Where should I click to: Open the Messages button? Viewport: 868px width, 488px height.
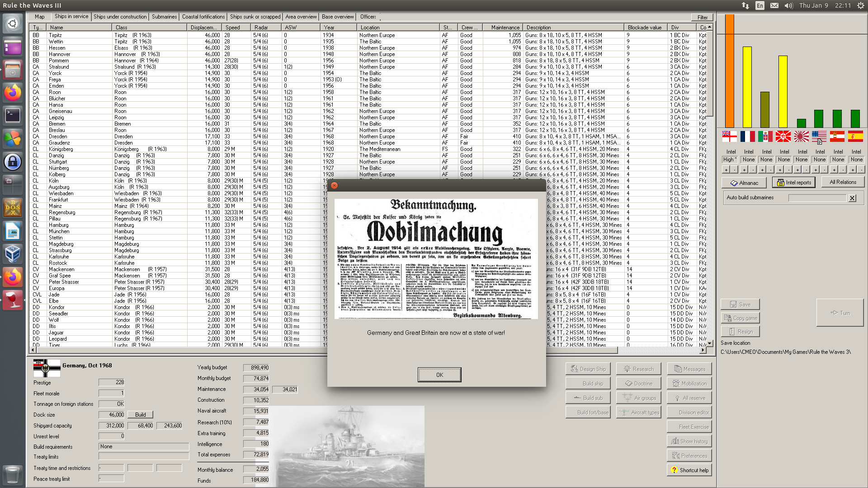tap(689, 369)
